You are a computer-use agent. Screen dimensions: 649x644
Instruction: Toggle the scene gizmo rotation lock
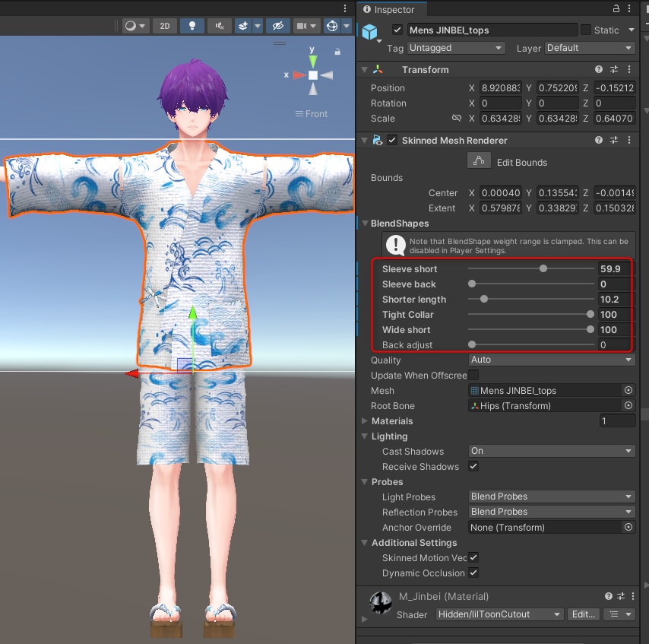(x=337, y=52)
